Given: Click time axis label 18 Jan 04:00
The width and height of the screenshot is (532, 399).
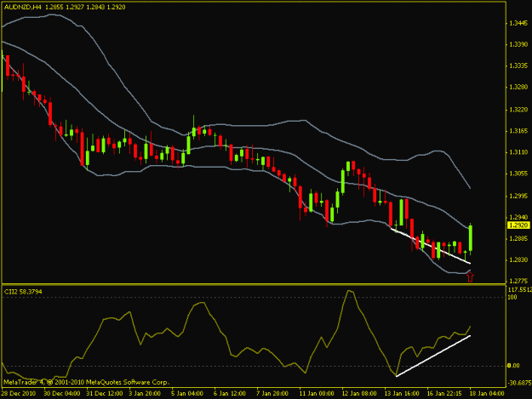Looking at the screenshot, I should click(x=486, y=394).
